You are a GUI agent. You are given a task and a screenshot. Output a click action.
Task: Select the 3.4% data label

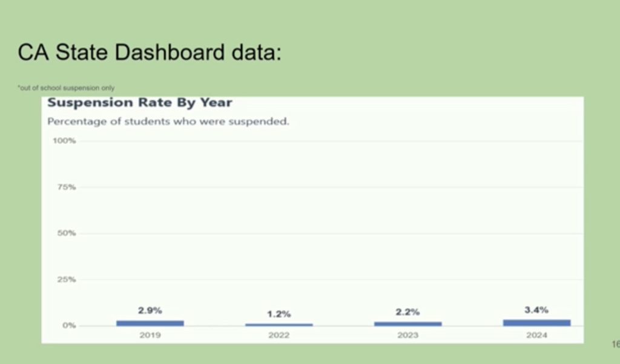click(x=536, y=310)
